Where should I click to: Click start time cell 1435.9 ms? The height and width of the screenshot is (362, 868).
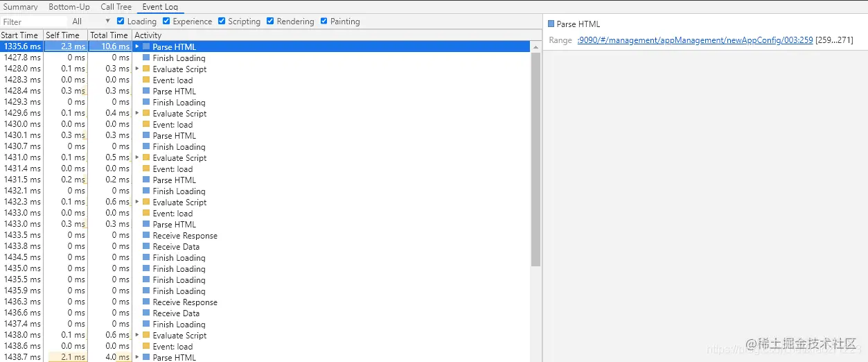point(21,291)
